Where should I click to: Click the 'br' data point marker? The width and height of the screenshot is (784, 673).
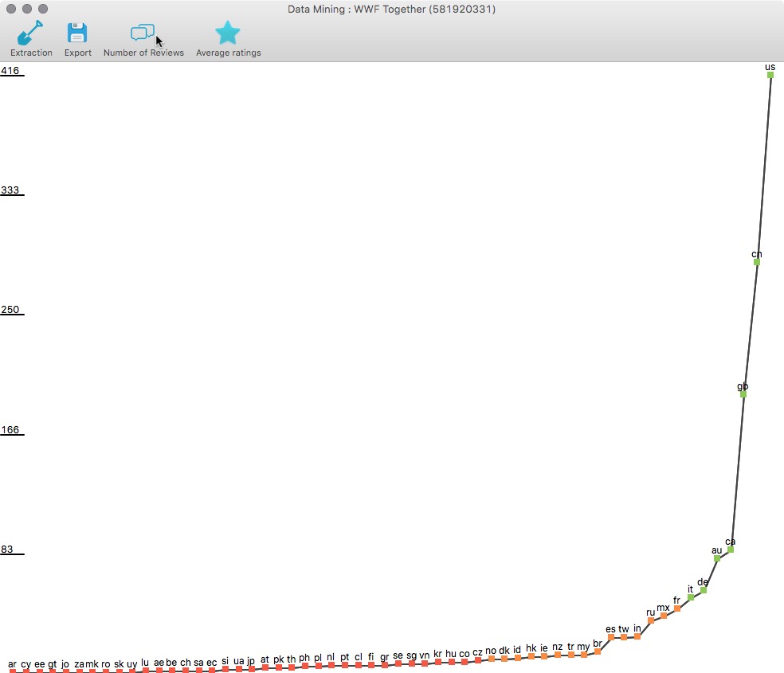coord(597,651)
